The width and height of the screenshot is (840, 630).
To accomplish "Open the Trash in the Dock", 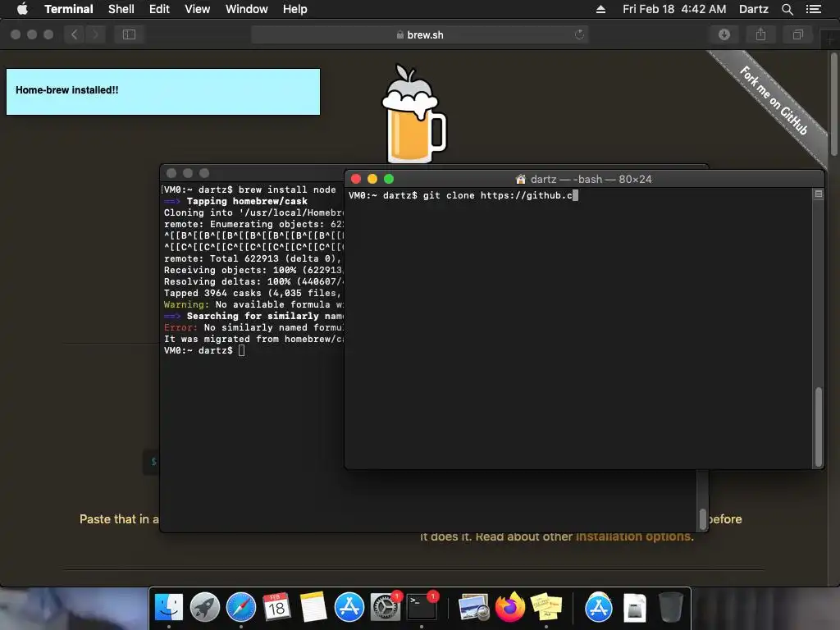I will 671,607.
